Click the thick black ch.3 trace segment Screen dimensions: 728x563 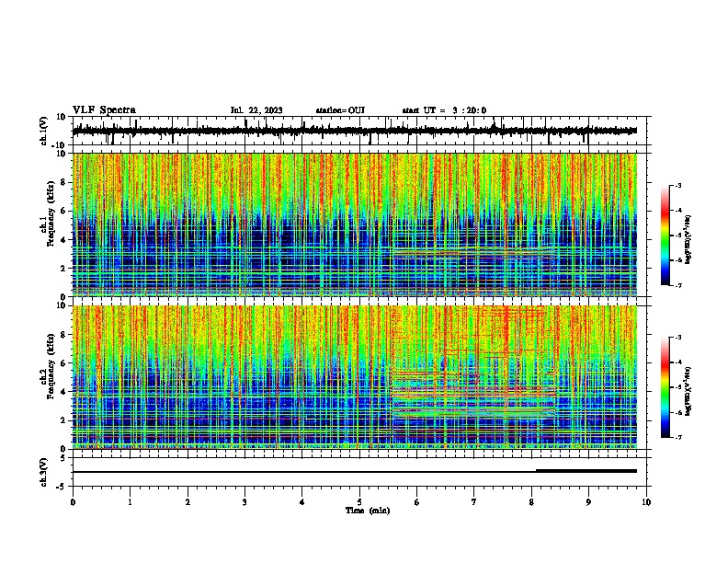(x=586, y=471)
